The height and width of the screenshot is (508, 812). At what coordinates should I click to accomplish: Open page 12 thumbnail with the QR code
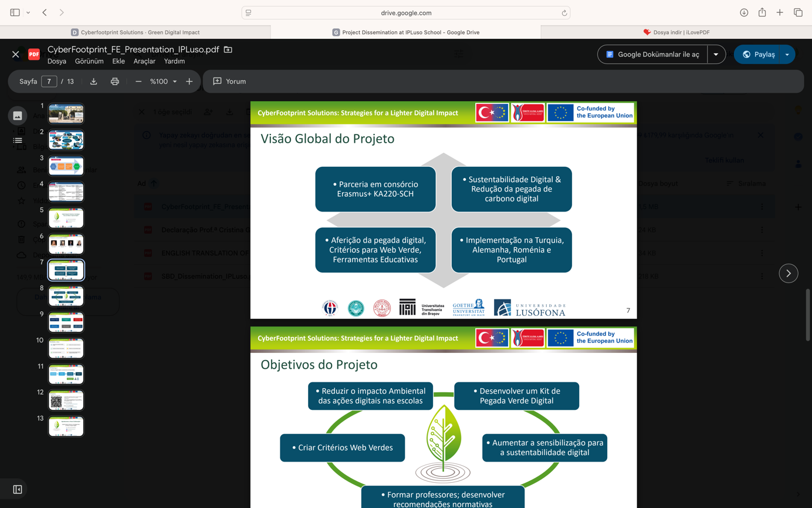point(66,401)
